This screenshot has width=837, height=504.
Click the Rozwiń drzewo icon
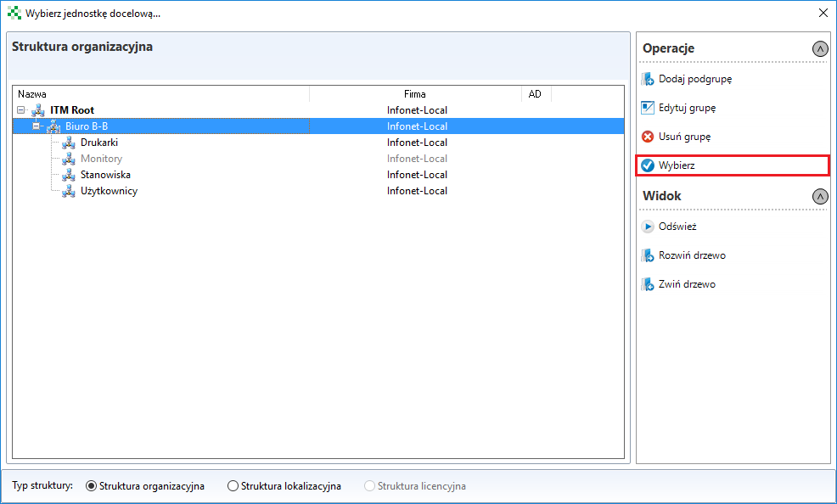pos(648,256)
